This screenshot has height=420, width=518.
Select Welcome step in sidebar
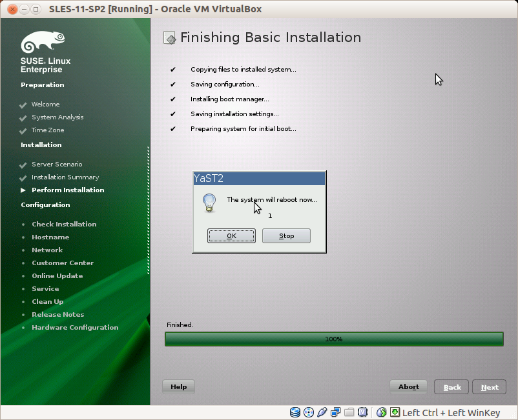tap(46, 105)
